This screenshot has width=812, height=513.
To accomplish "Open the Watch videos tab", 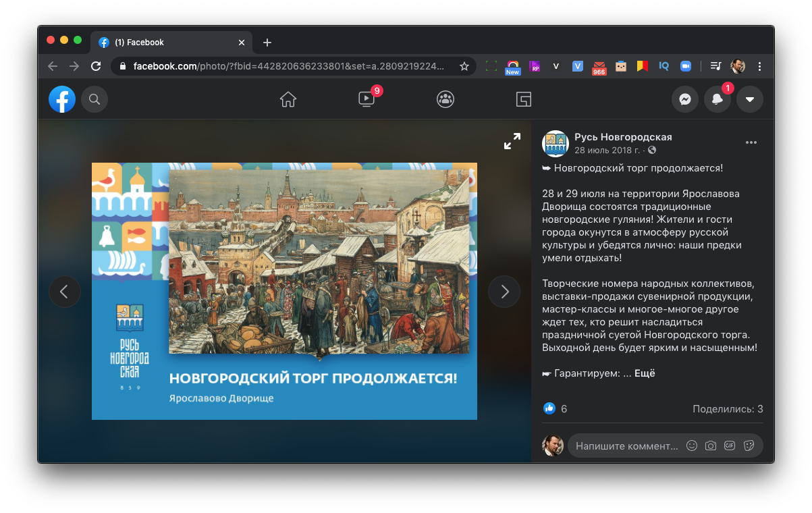I will (x=367, y=100).
